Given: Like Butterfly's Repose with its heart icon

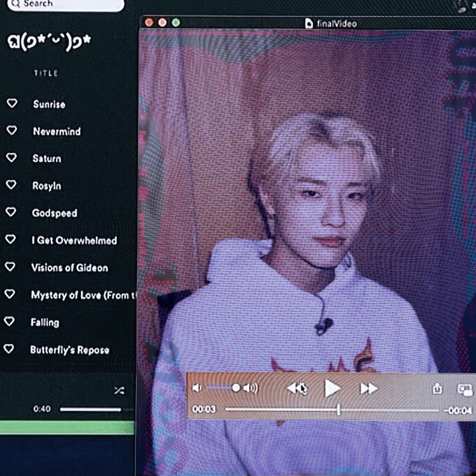Looking at the screenshot, I should (x=9, y=349).
